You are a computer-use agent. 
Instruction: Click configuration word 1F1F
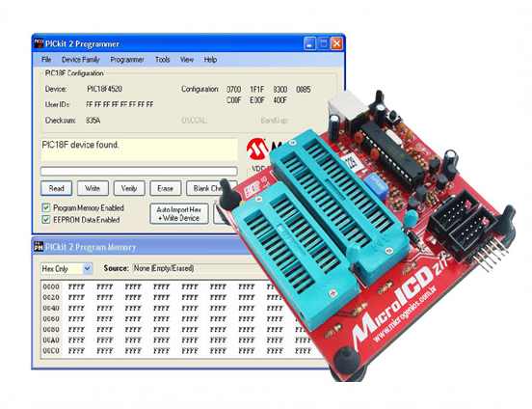[256, 90]
